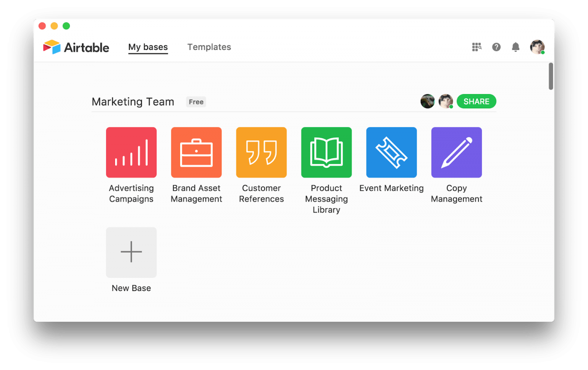Click the Marketing Team workspace title
588x370 pixels.
coord(133,102)
